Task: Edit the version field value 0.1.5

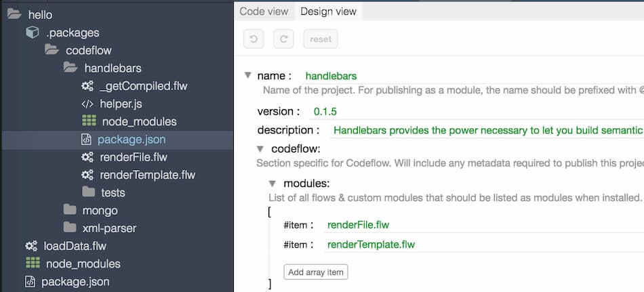Action: coord(477,111)
